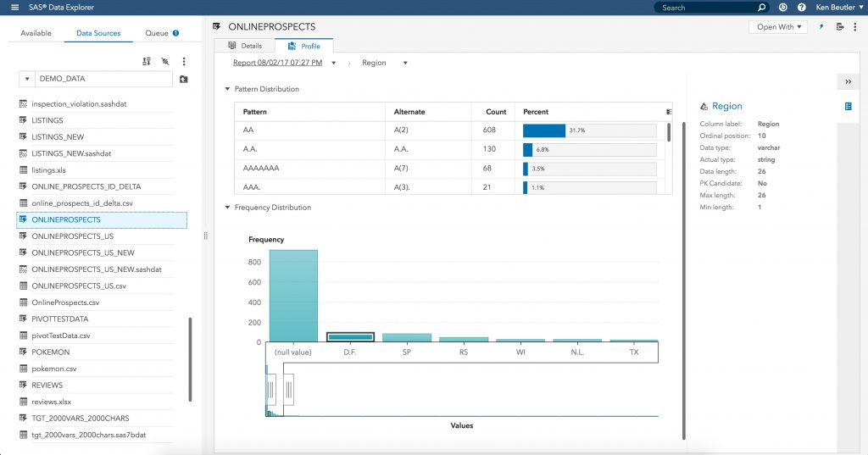Open the hamburger application menu

[14, 8]
